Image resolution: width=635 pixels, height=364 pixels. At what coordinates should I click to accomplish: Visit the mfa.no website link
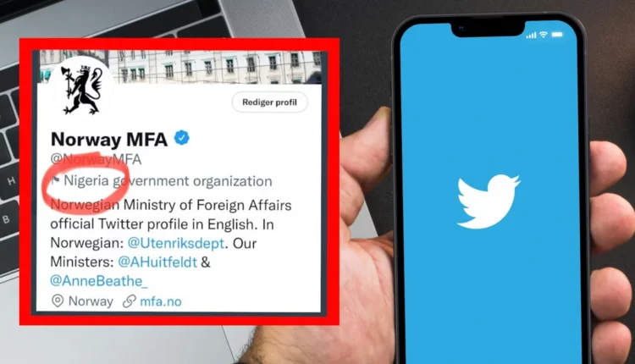pos(161,301)
